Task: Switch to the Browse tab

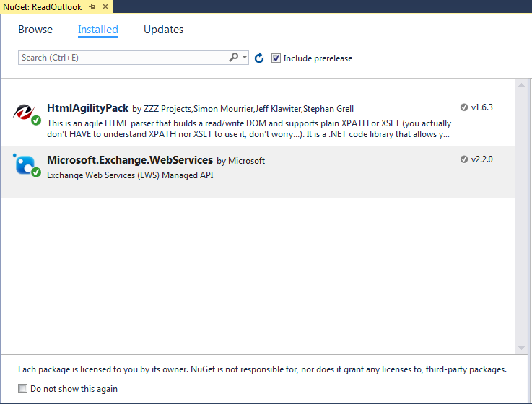Action: click(x=35, y=30)
